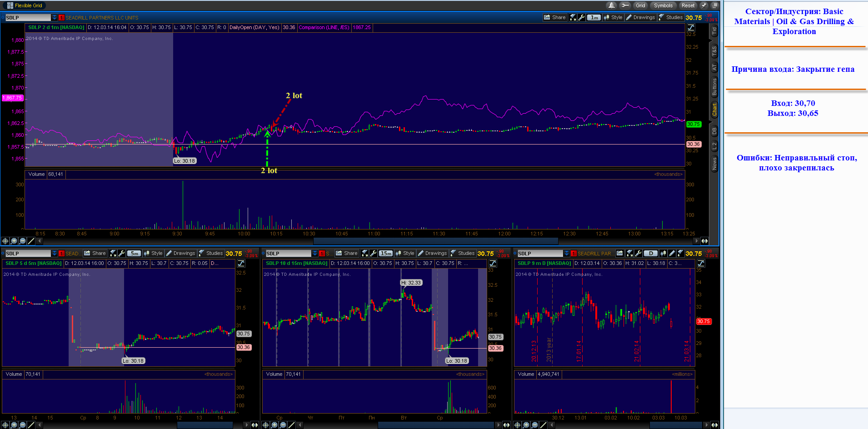The height and width of the screenshot is (429, 868).
Task: Open the D timeframe selector on daily chart
Action: (x=651, y=253)
